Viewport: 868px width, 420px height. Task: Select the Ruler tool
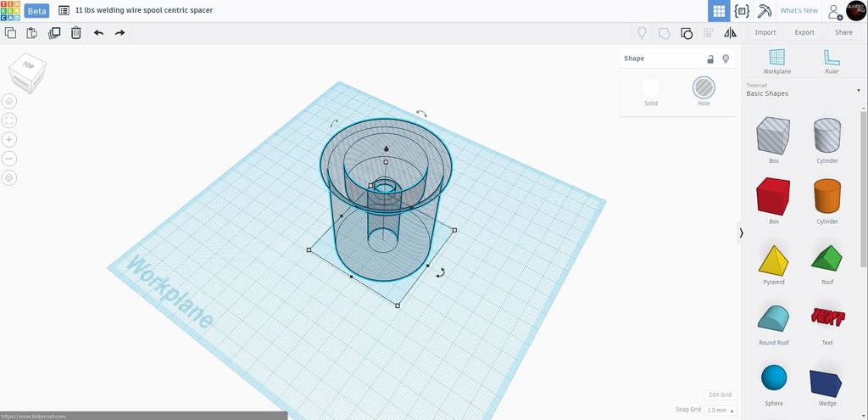tap(831, 60)
